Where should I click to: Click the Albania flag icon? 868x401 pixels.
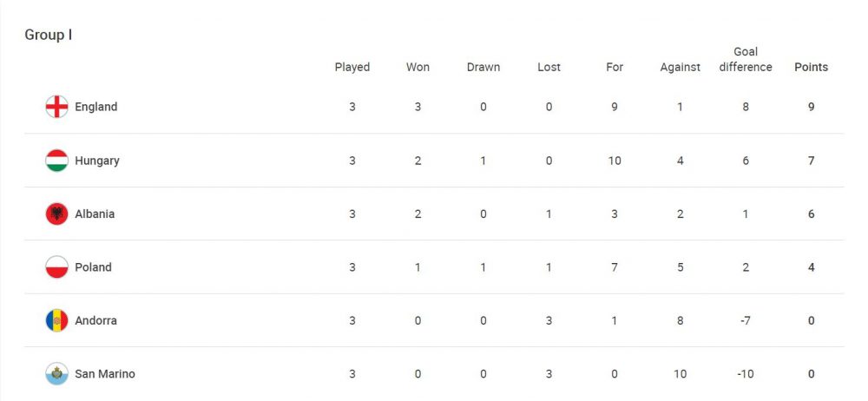click(56, 214)
